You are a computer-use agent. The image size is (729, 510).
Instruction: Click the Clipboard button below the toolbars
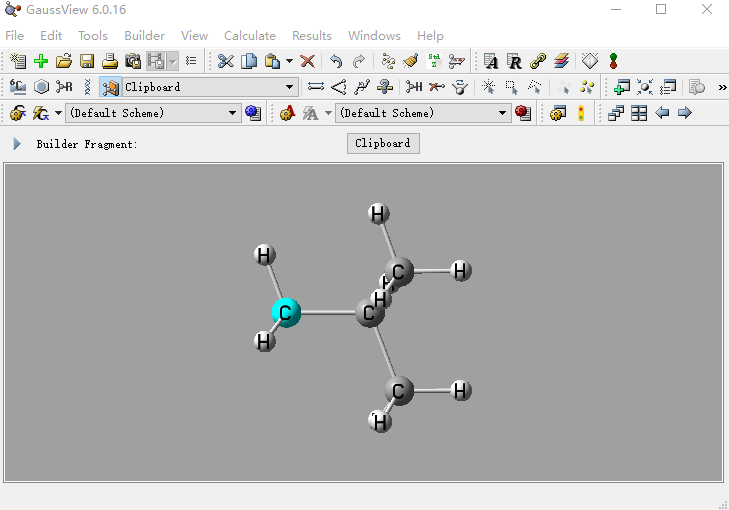click(x=383, y=144)
